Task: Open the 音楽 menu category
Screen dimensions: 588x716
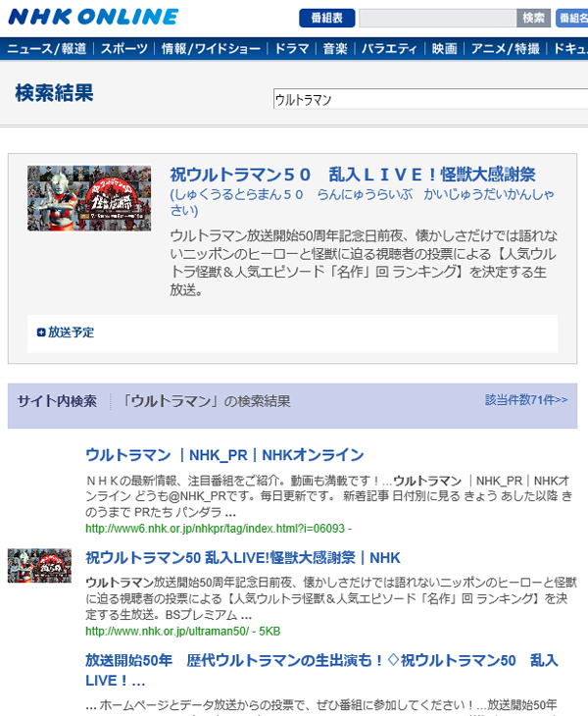Action: click(x=335, y=49)
